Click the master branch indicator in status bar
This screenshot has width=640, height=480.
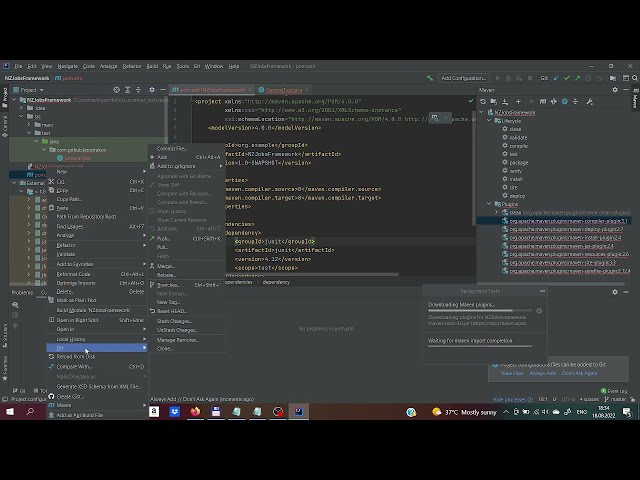pos(615,399)
